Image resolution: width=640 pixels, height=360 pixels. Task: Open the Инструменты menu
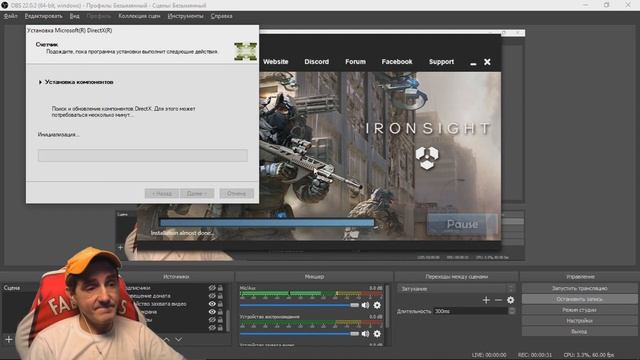(x=185, y=16)
